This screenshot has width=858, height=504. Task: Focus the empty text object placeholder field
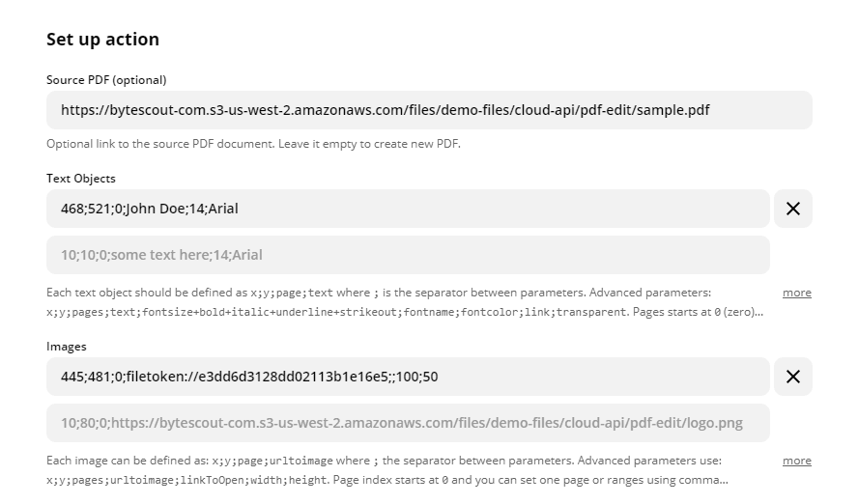(408, 255)
